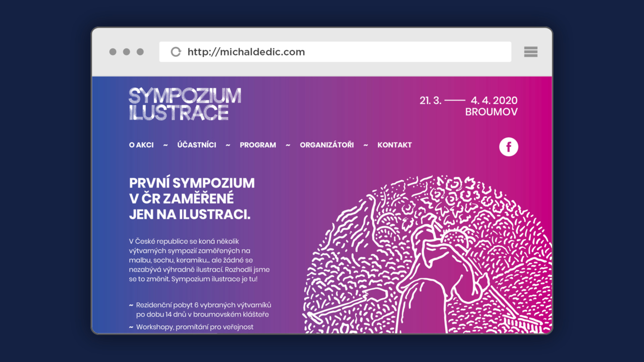The image size is (644, 362).
Task: Click the Sympozium Ilustrace logo
Action: [x=185, y=104]
